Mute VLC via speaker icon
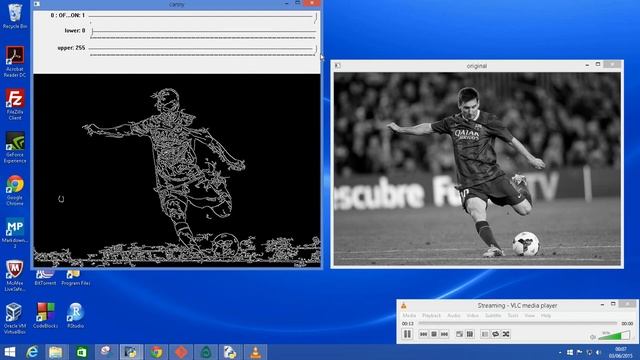Screen dimensions: 640x360 [x=593, y=337]
